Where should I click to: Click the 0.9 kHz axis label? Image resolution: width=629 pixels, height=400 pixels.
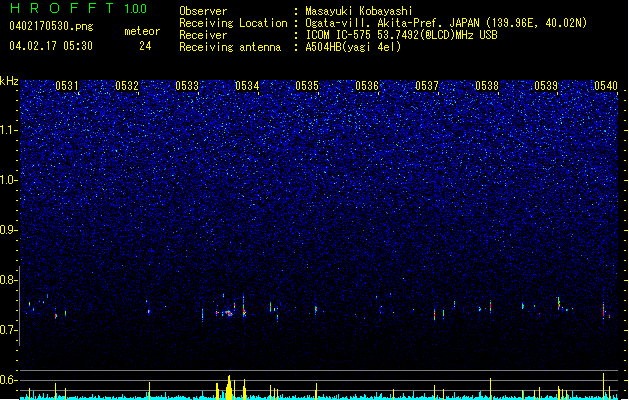9,230
